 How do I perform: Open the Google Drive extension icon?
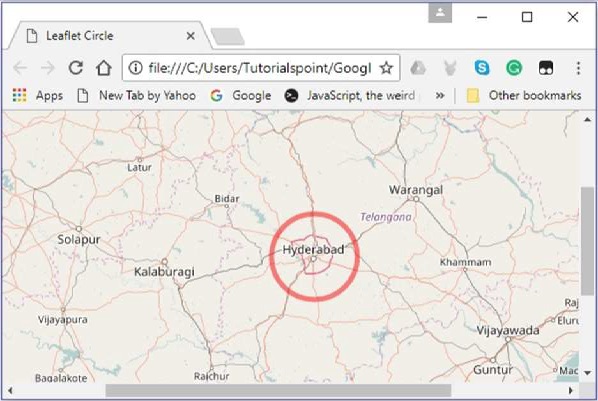[418, 68]
